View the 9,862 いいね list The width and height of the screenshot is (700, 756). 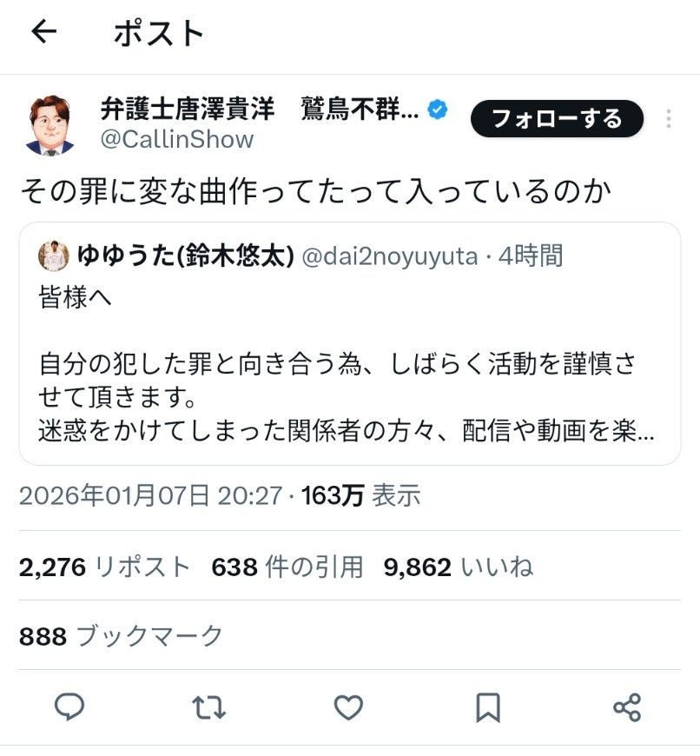point(458,567)
